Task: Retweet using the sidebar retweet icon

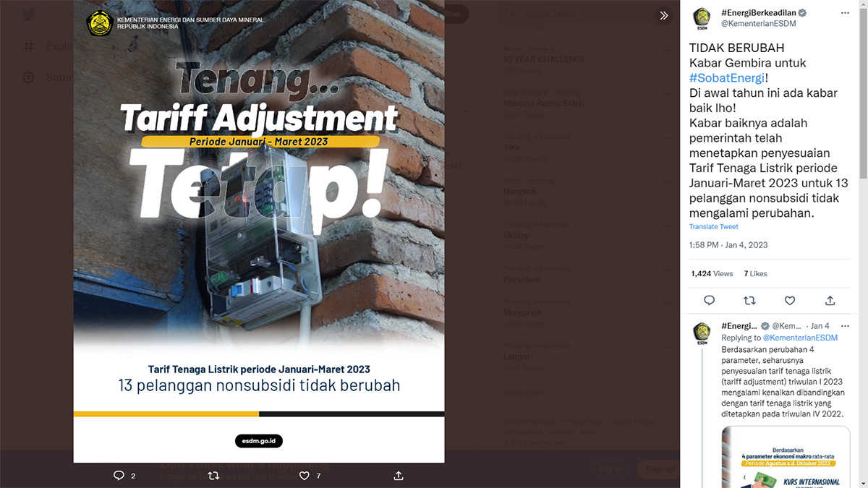Action: click(749, 300)
